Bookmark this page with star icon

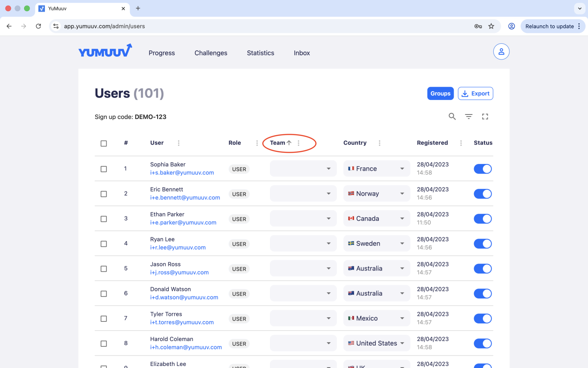pos(491,26)
